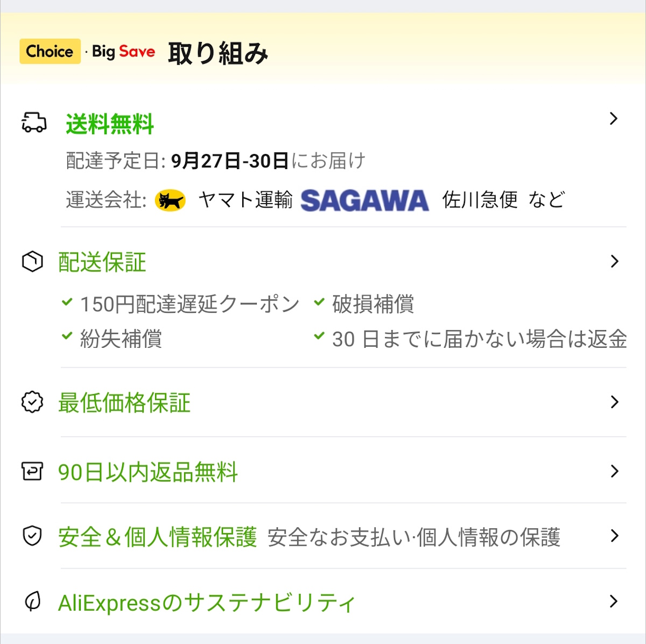Click the security shield icon
Image resolution: width=646 pixels, height=644 pixels.
[x=32, y=536]
